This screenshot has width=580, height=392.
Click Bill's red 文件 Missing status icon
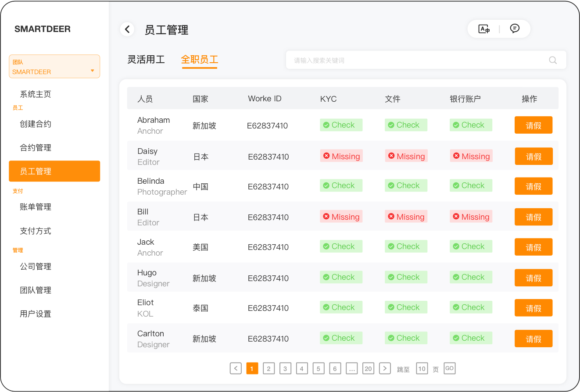tap(390, 216)
